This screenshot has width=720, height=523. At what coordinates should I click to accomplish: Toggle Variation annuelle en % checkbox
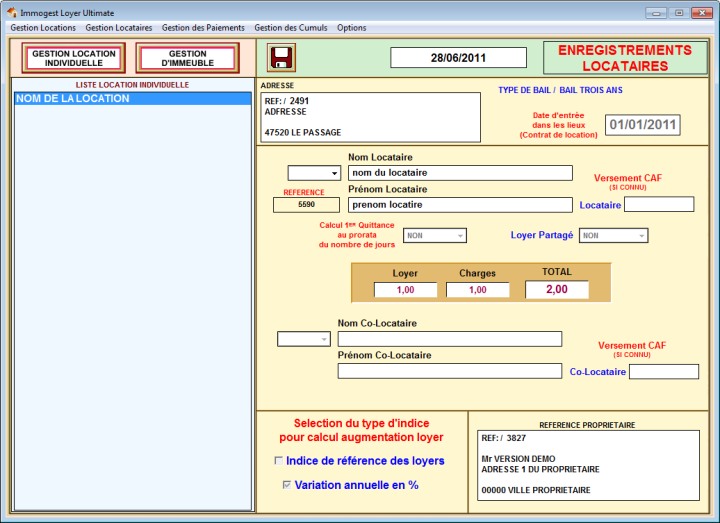[287, 485]
